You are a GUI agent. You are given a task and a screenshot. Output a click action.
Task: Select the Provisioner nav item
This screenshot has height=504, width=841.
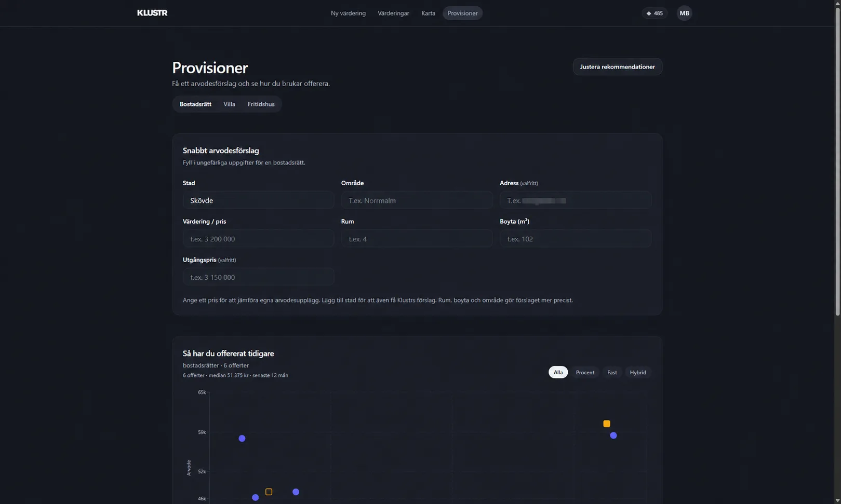462,13
